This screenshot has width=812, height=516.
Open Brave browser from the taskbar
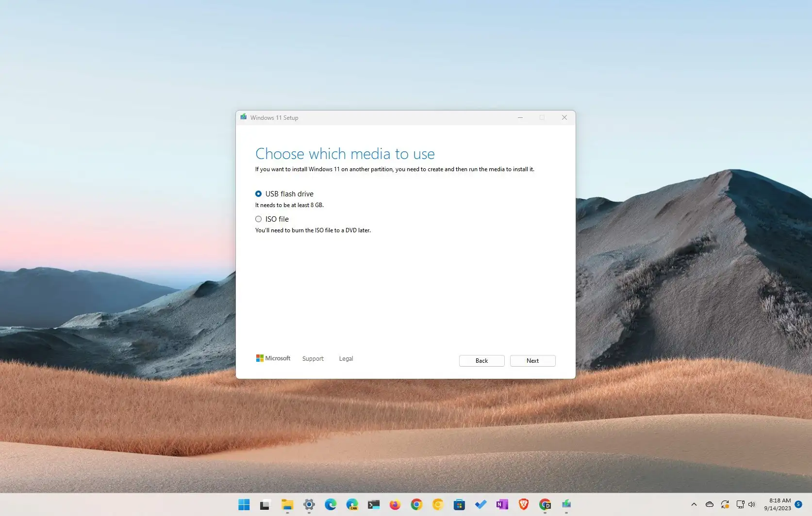[523, 505]
